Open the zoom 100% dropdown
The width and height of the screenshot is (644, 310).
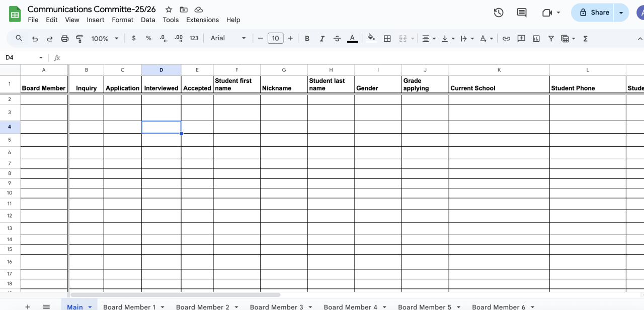[x=105, y=38]
